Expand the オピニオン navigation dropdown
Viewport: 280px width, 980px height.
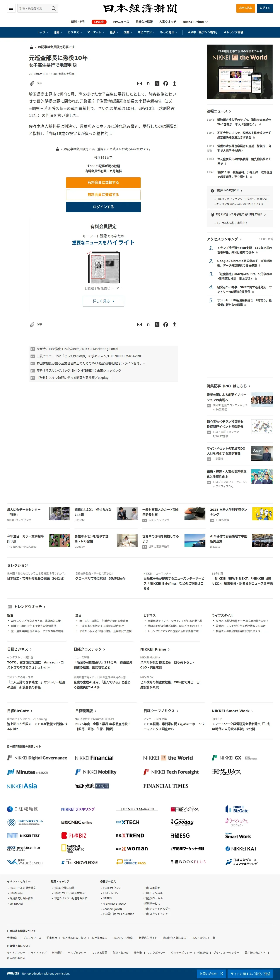coord(146,32)
